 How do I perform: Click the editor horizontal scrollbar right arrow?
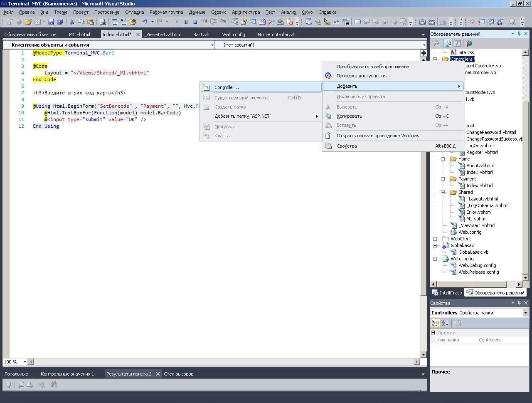tap(417, 362)
